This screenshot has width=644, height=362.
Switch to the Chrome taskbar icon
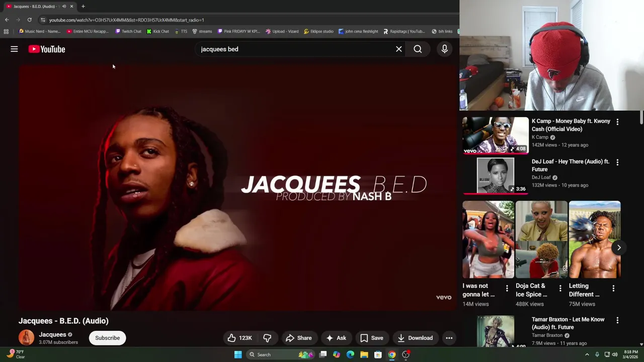coord(392,354)
